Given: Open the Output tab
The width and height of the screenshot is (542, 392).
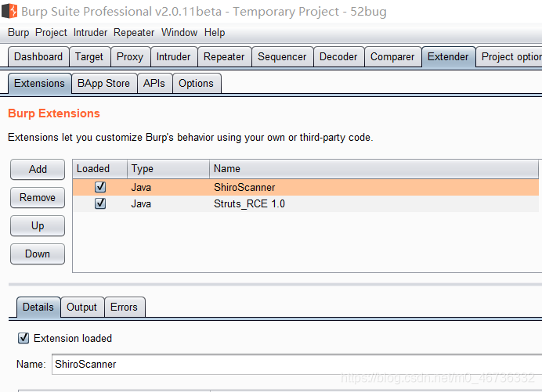Looking at the screenshot, I should pyautogui.click(x=82, y=307).
